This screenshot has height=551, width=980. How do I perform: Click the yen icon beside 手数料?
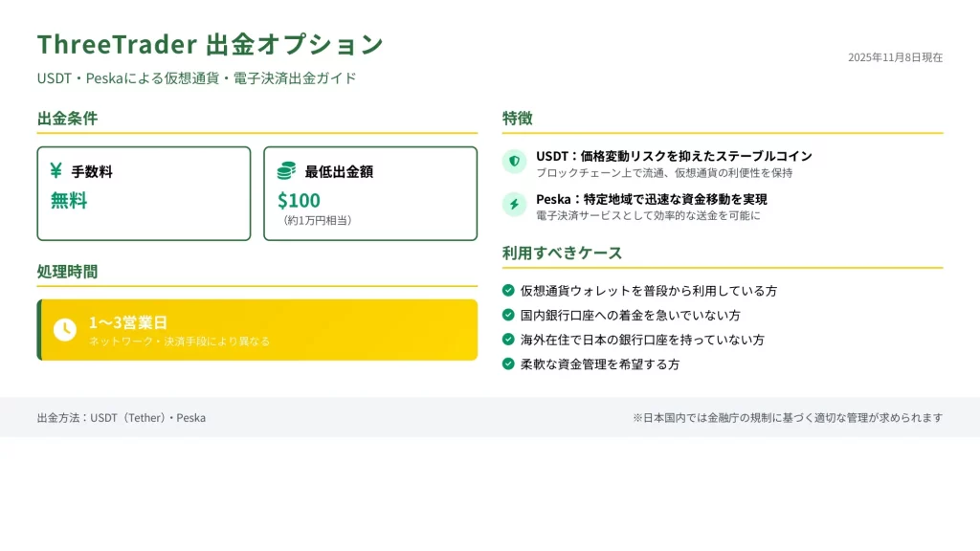click(x=56, y=171)
